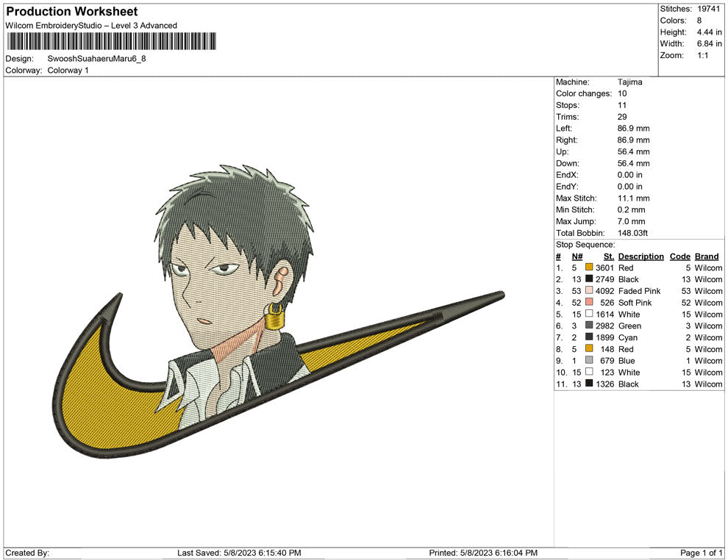The width and height of the screenshot is (728, 560).
Task: Click the black swatch for stop 11 (1326 stitches)
Action: pyautogui.click(x=589, y=383)
